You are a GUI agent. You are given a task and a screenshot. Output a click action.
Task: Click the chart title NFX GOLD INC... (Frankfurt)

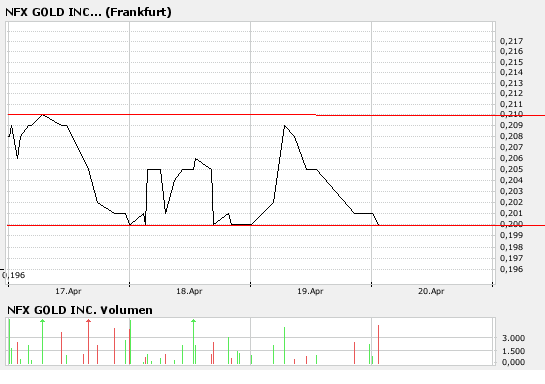(88, 12)
